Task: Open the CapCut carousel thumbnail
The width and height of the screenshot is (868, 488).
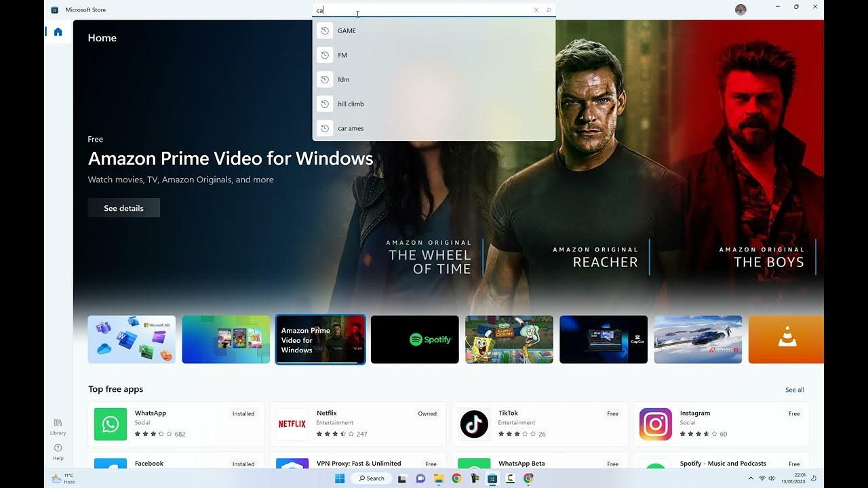Action: [604, 340]
